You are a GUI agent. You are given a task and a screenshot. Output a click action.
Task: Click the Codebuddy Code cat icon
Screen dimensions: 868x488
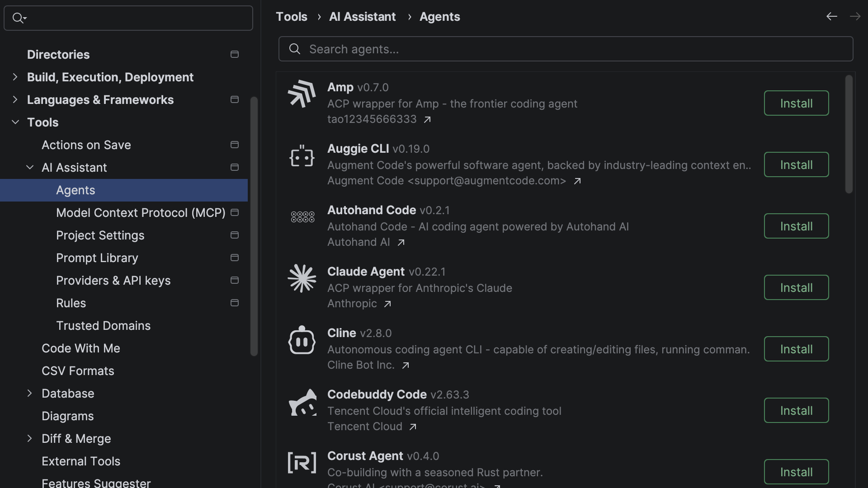tap(302, 402)
